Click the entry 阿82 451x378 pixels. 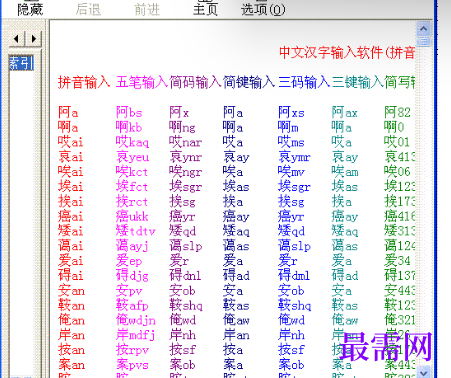397,112
